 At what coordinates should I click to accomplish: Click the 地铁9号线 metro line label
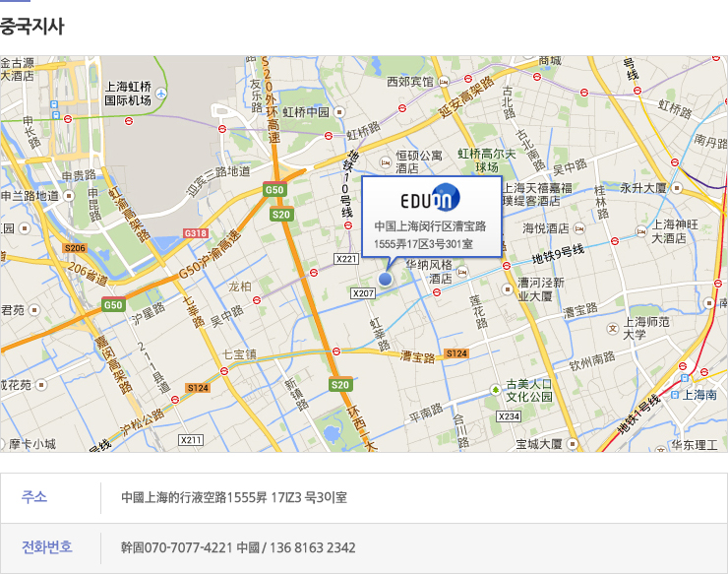point(558,253)
